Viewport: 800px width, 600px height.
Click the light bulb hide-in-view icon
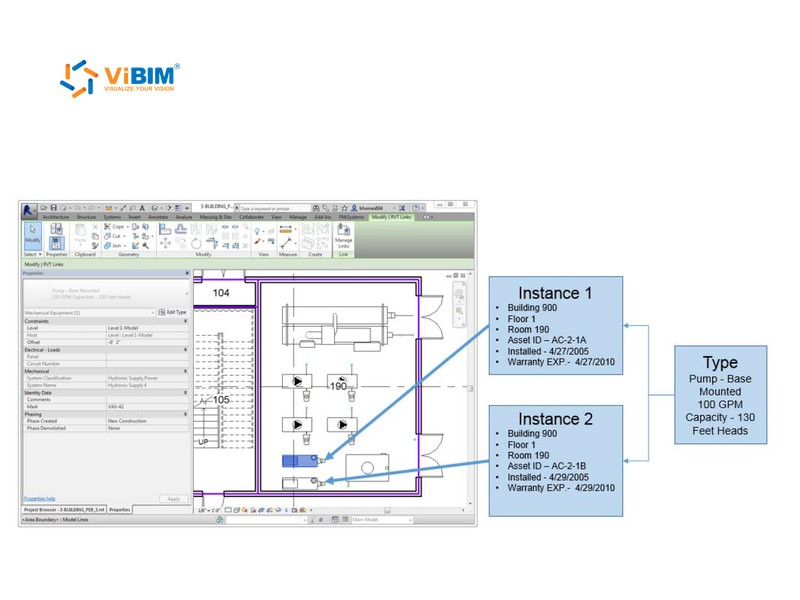click(257, 231)
